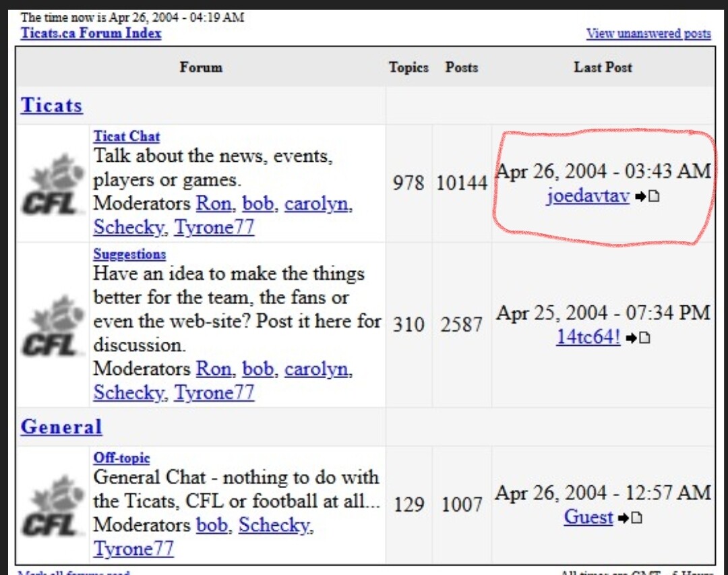Open moderator Tyrone77 in Off-topic row

click(133, 549)
